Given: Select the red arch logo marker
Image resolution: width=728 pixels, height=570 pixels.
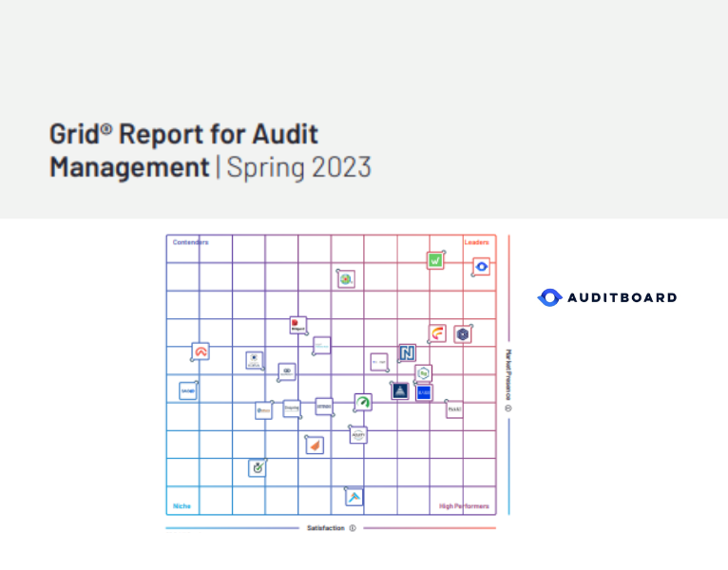Looking at the screenshot, I should point(201,351).
